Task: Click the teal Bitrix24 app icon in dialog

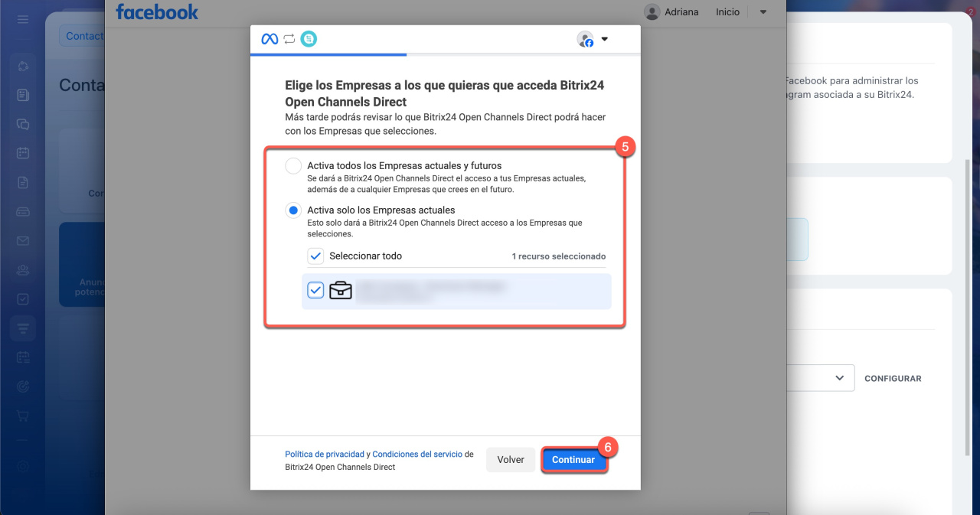Action: click(x=309, y=39)
